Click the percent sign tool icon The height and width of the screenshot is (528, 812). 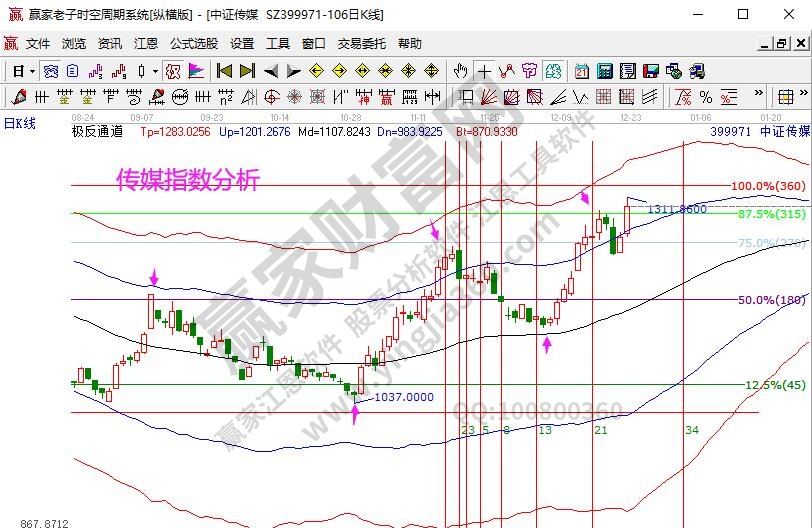coord(706,97)
